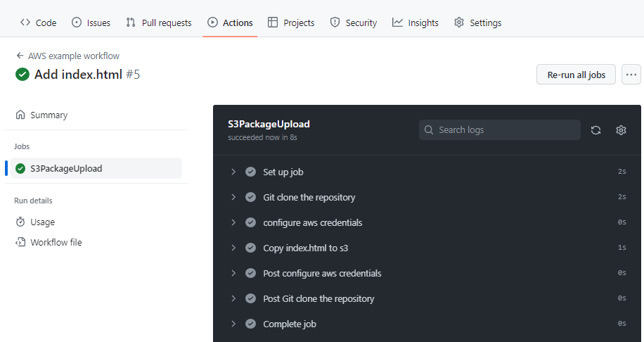Click the Post Git clone the repository checkmark
The height and width of the screenshot is (342, 644).
coord(250,298)
